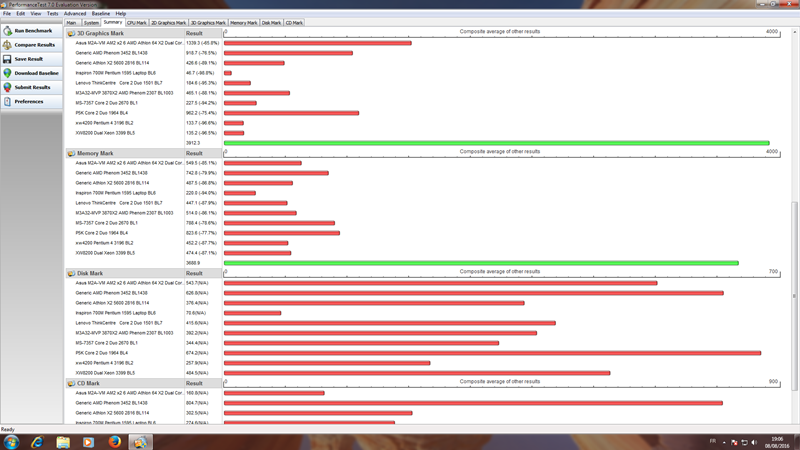The image size is (800, 450).
Task: Launch Firefox from the taskbar
Action: [115, 442]
